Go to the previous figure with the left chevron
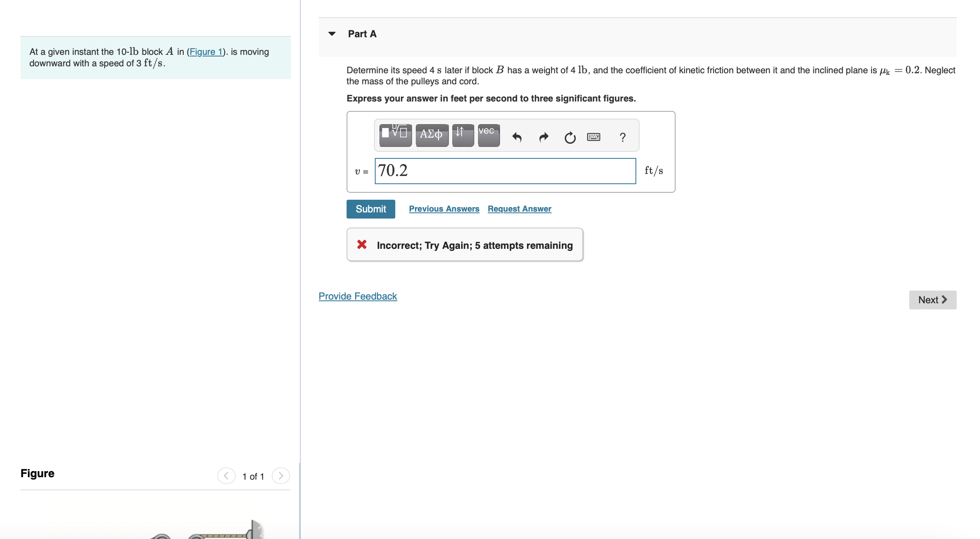 (x=226, y=476)
